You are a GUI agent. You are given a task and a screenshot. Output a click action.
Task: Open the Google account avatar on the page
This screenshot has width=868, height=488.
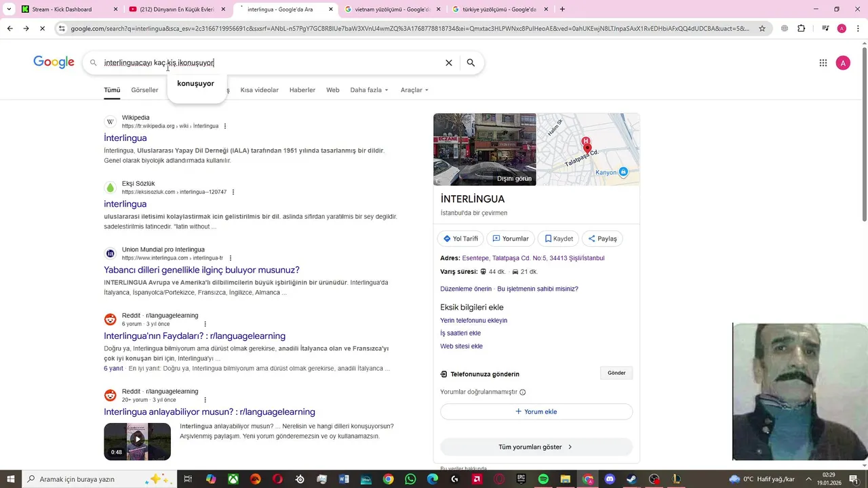click(x=843, y=63)
